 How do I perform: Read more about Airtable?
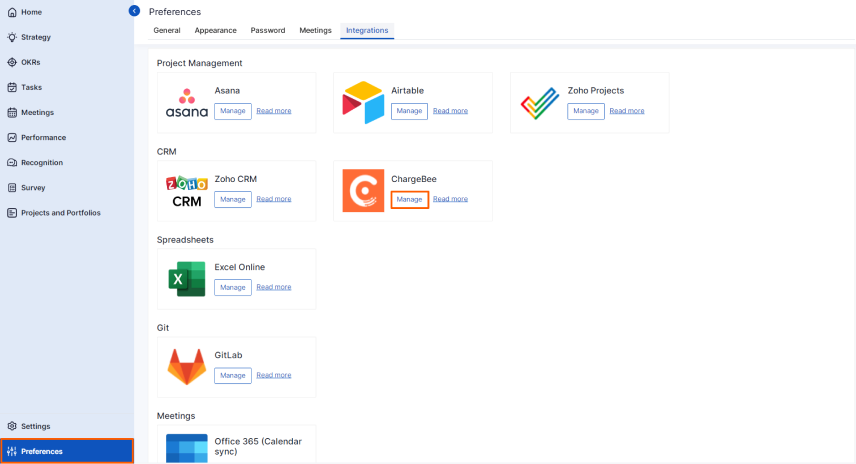(450, 111)
